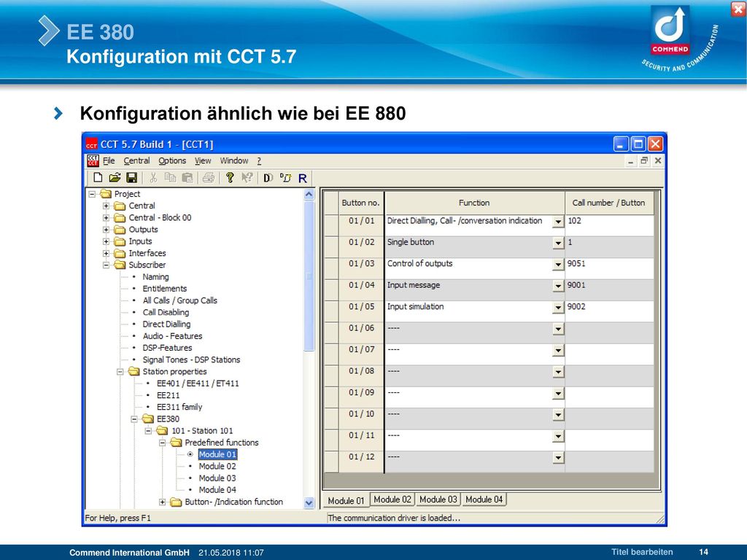Click tree scrollbar down arrow
The width and height of the screenshot is (747, 560).
(309, 503)
